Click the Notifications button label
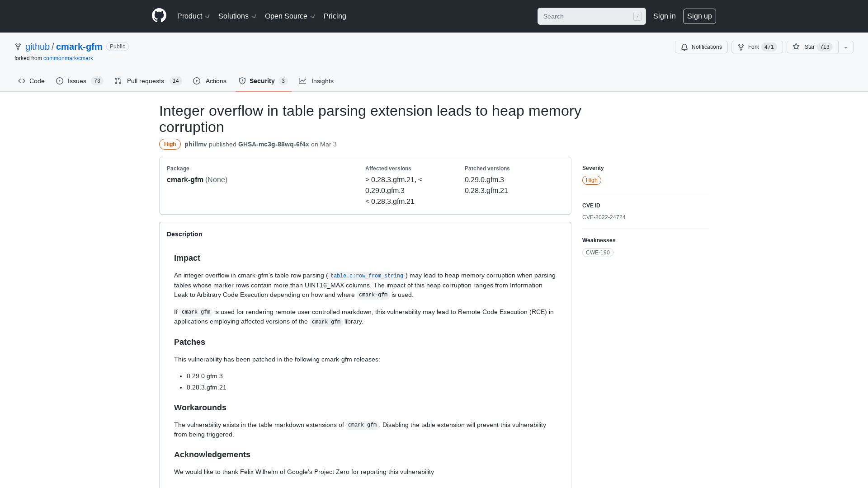The width and height of the screenshot is (868, 488). coord(707,47)
